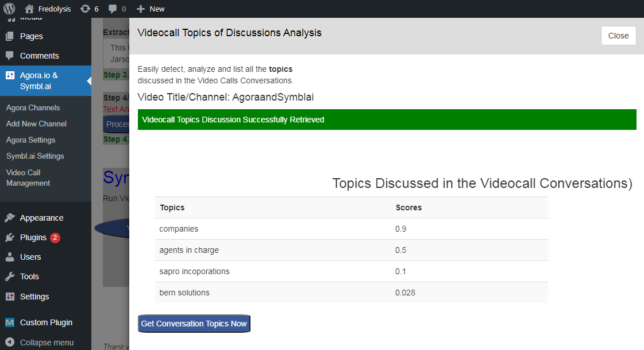644x350 pixels.
Task: Click the updates icon showing 6
Action: (85, 9)
